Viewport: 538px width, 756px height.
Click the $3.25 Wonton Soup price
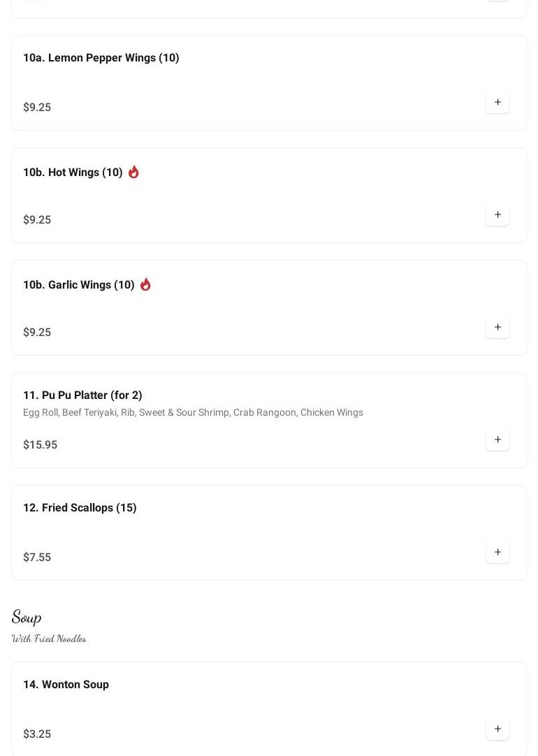[x=37, y=734]
